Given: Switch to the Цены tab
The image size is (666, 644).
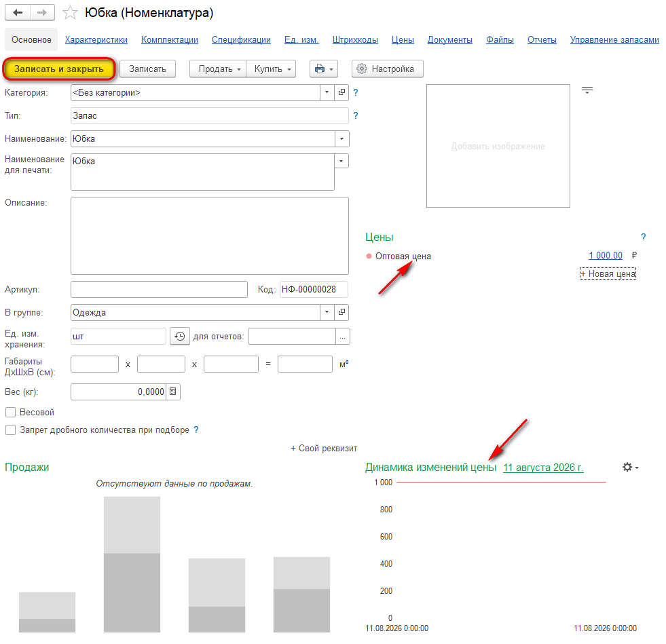Looking at the screenshot, I should coord(403,39).
